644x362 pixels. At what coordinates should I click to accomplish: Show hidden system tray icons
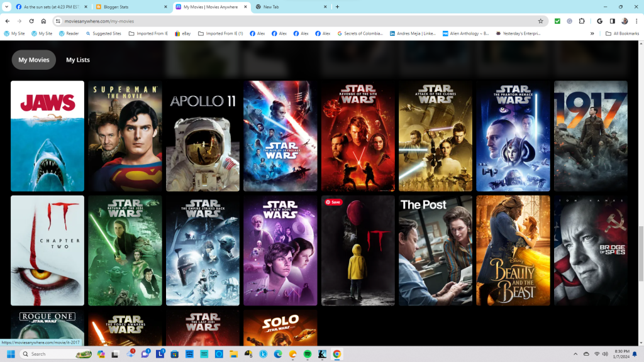pos(575,354)
